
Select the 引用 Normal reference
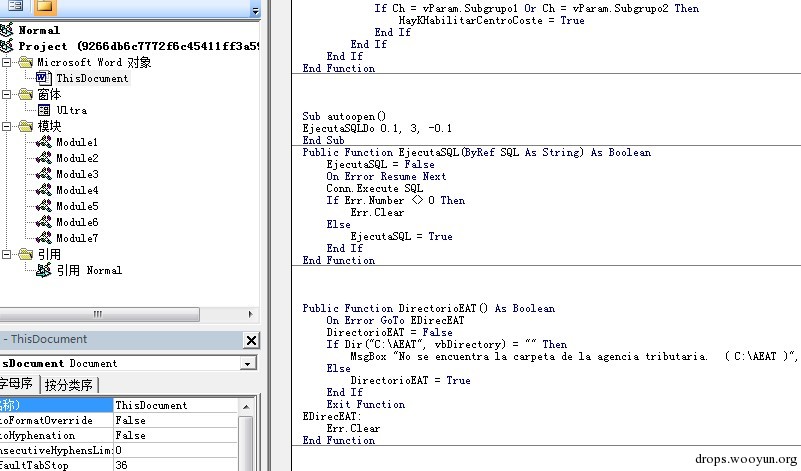pyautogui.click(x=89, y=270)
